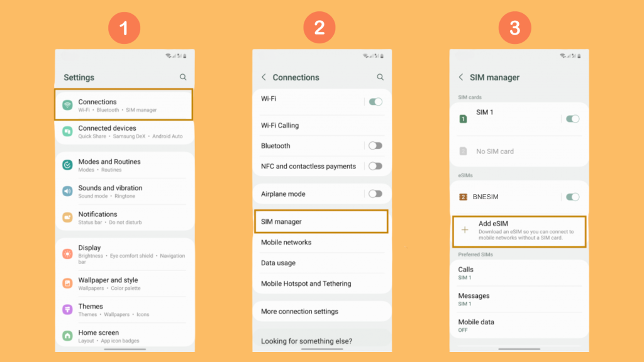The width and height of the screenshot is (644, 362).
Task: Disable the BNESIM eSIM toggle
Action: (x=572, y=197)
